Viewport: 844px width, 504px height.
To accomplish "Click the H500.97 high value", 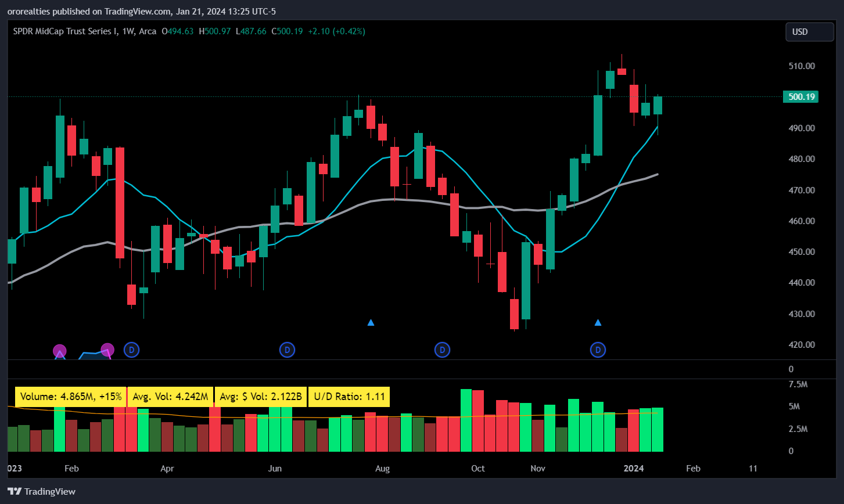I will point(215,31).
